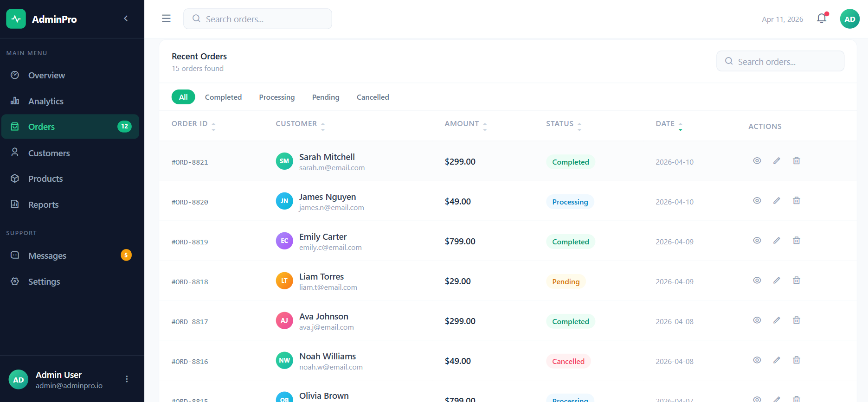Collapse the sidebar with the chevron arrow
868x402 pixels.
click(x=126, y=19)
